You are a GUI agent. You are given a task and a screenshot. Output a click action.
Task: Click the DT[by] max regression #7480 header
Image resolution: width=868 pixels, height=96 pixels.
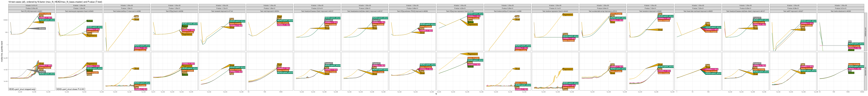click(x=460, y=11)
